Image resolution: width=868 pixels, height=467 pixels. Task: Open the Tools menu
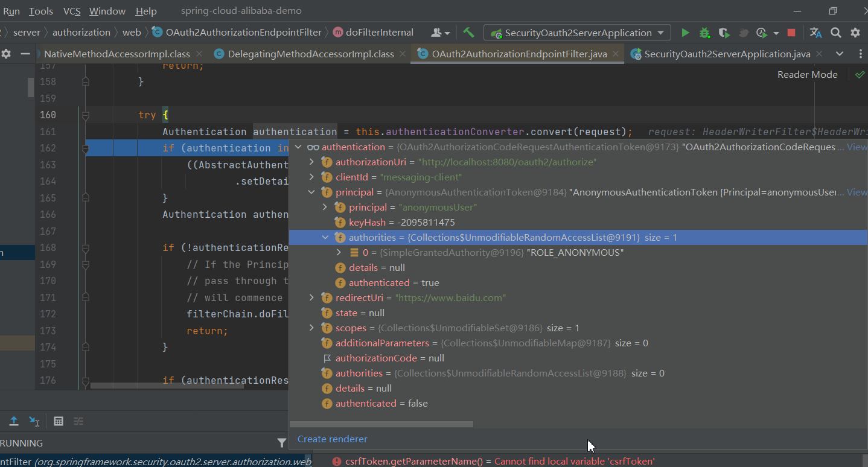pos(41,11)
